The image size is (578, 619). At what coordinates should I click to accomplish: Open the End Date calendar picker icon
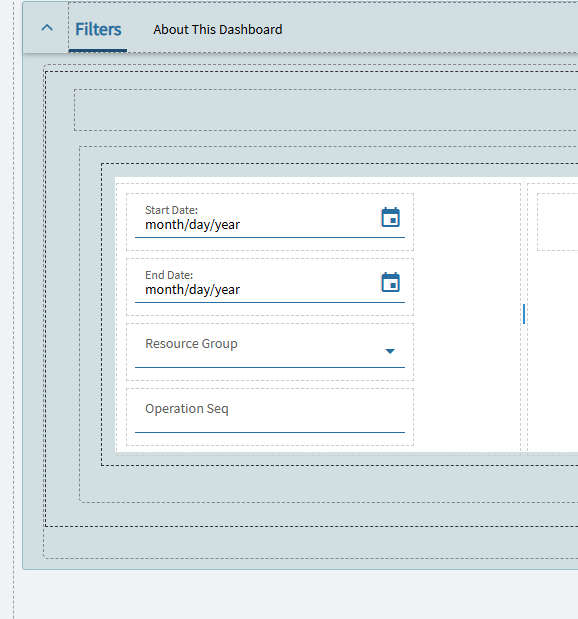(x=390, y=282)
